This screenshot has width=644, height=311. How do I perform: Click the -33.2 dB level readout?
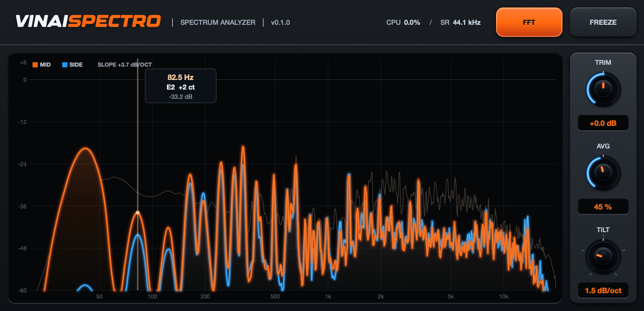point(181,97)
